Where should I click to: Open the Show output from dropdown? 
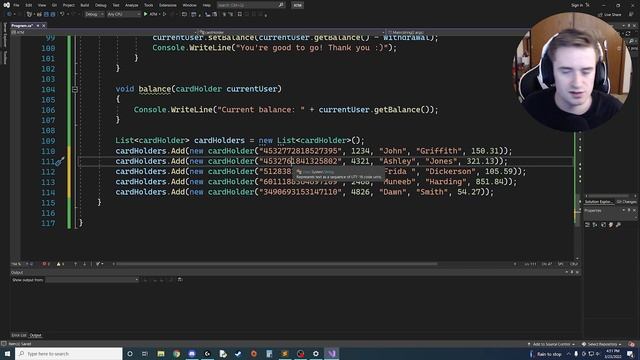tap(92, 280)
